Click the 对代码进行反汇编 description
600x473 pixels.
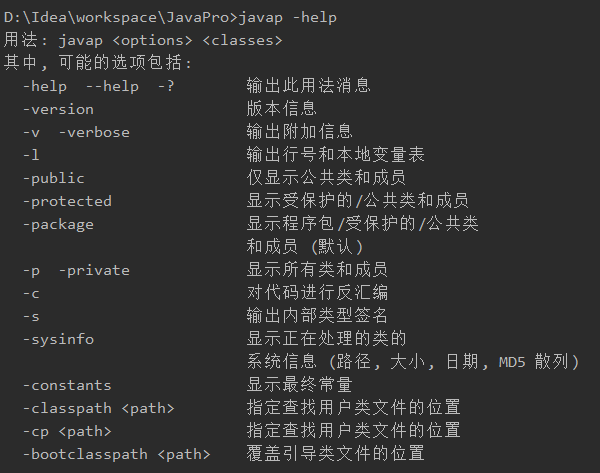[317, 293]
